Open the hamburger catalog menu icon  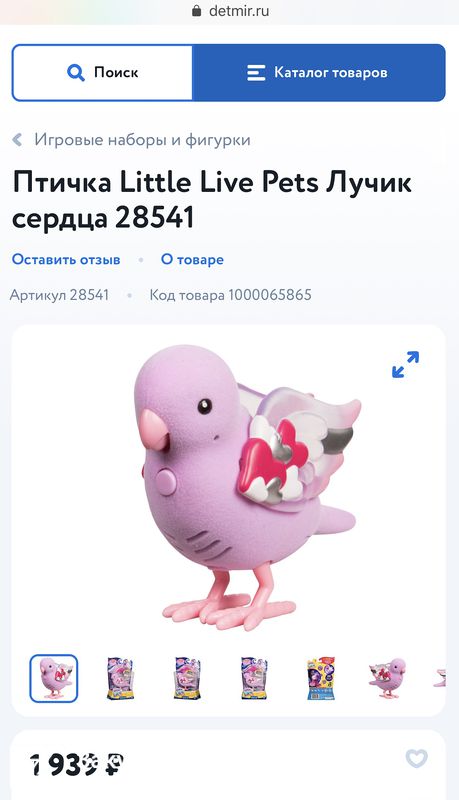pyautogui.click(x=256, y=72)
